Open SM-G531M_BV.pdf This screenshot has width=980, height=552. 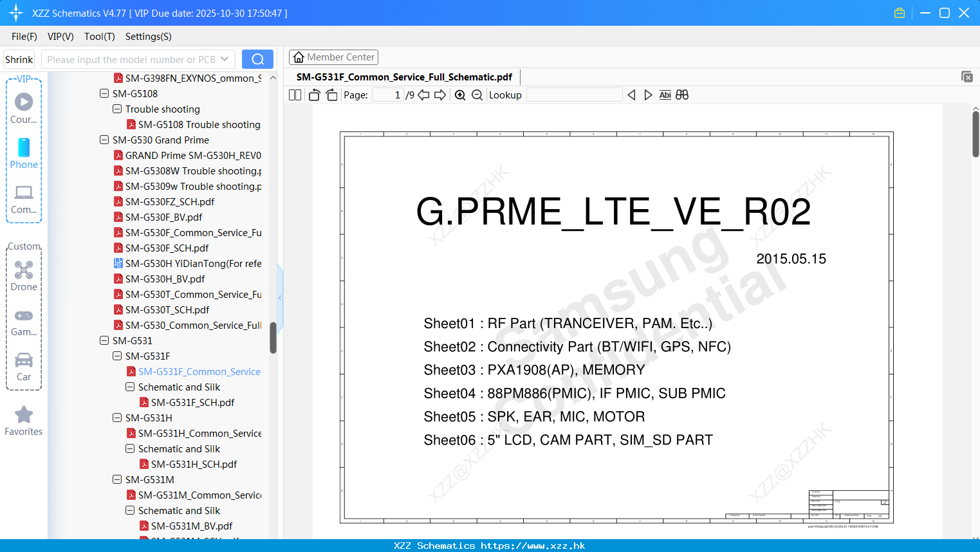[186, 526]
